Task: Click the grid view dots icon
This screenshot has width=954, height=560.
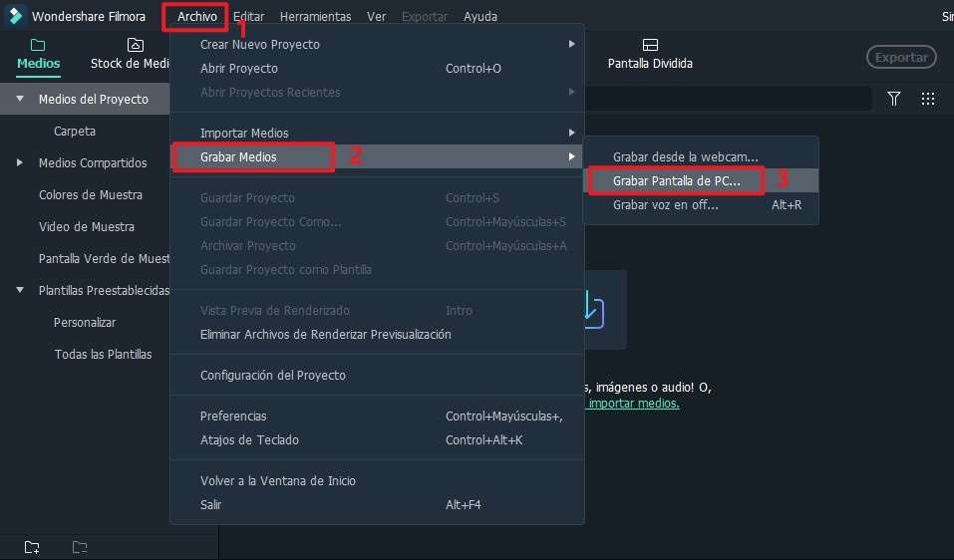Action: [x=927, y=99]
